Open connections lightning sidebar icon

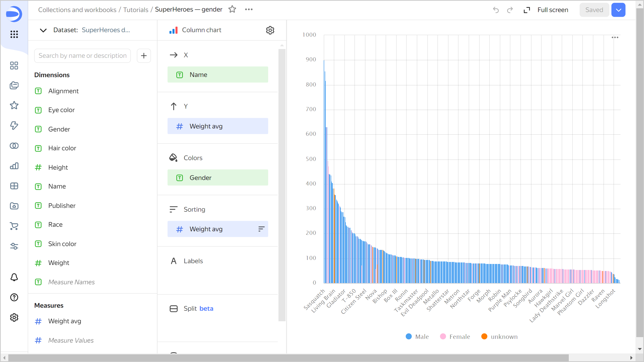[x=14, y=125]
